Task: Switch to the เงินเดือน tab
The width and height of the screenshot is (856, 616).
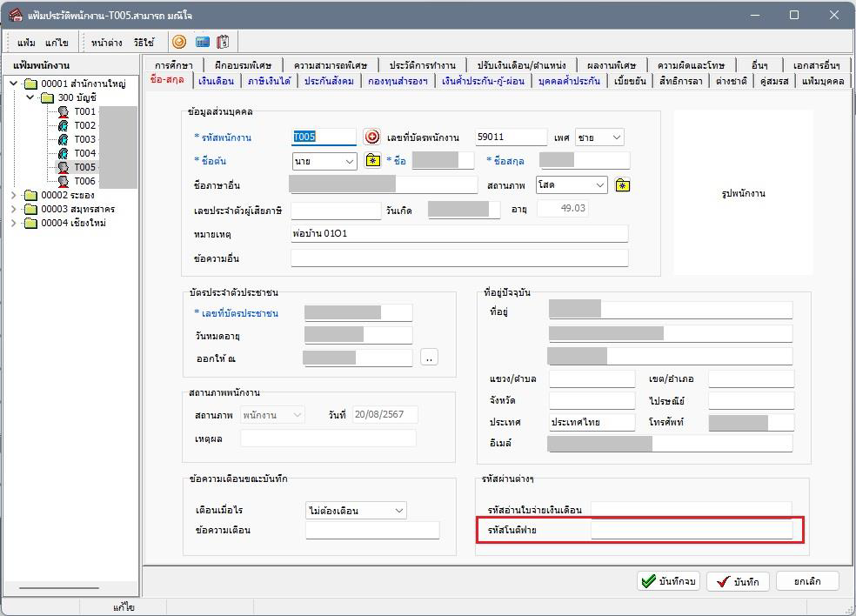Action: point(216,81)
